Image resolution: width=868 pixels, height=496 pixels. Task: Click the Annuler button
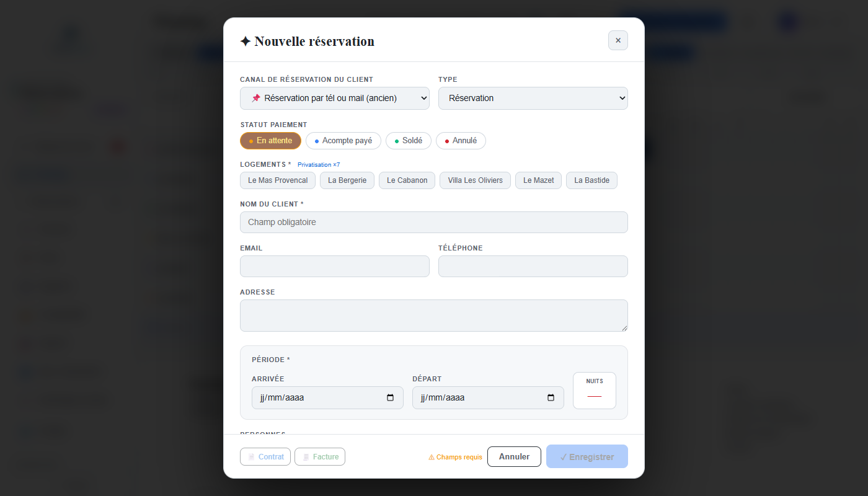pos(514,457)
